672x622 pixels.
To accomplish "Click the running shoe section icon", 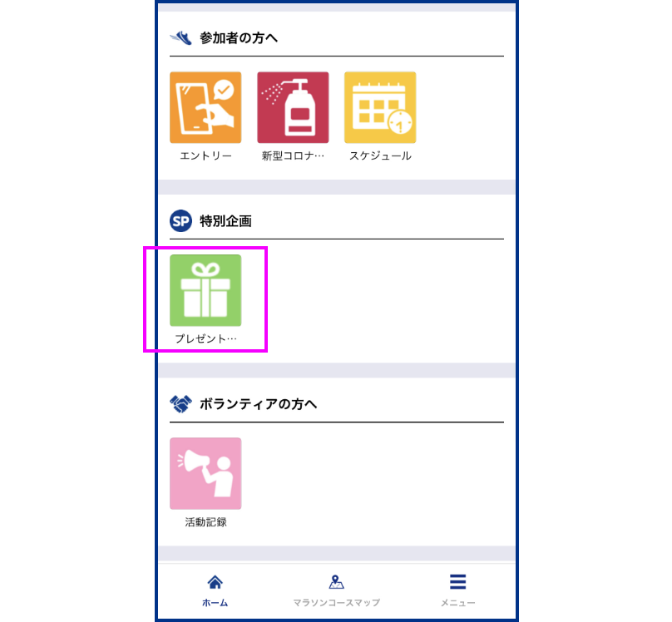I will click(180, 38).
